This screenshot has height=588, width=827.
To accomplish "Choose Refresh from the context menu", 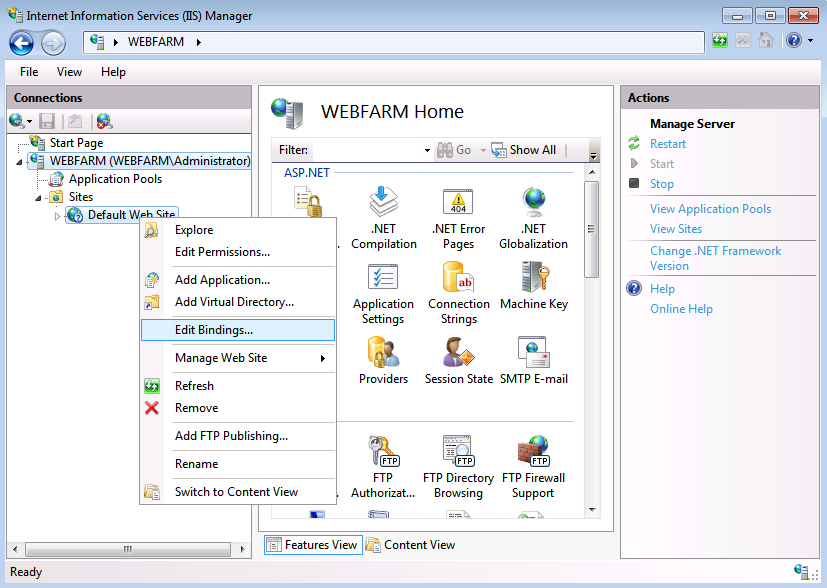I will [238, 386].
